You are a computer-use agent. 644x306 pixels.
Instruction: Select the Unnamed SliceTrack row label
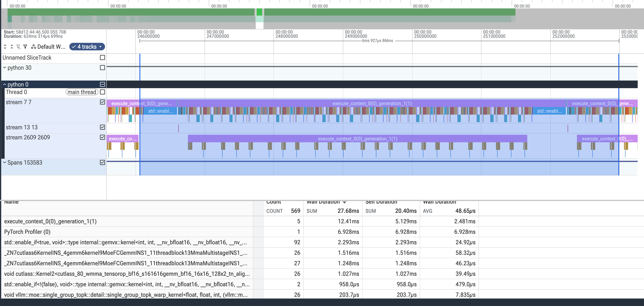27,58
